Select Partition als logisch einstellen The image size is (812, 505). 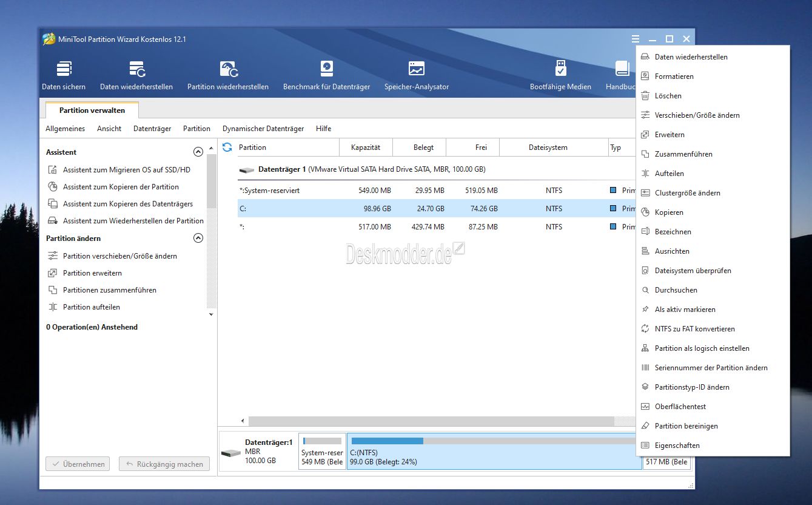713,348
